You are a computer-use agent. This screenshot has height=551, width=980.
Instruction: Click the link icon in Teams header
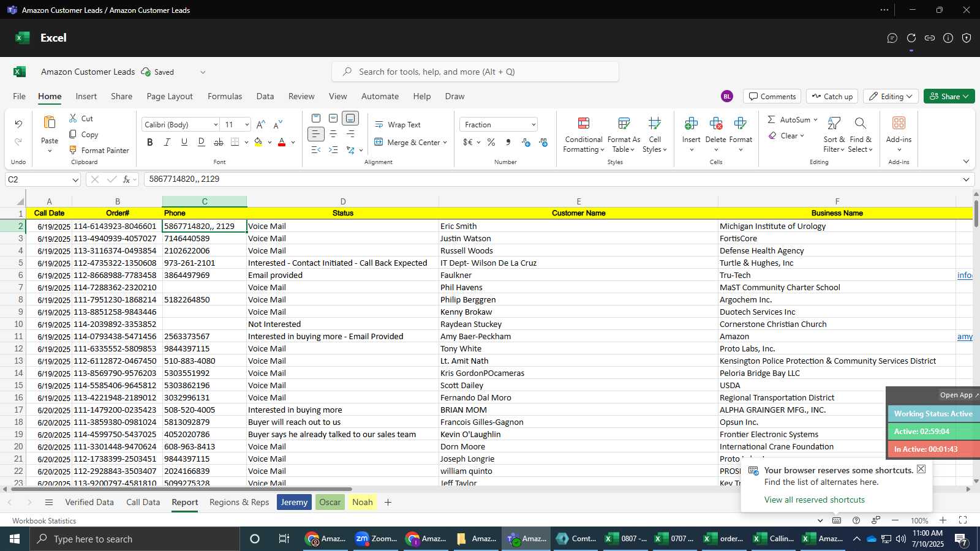coord(930,38)
